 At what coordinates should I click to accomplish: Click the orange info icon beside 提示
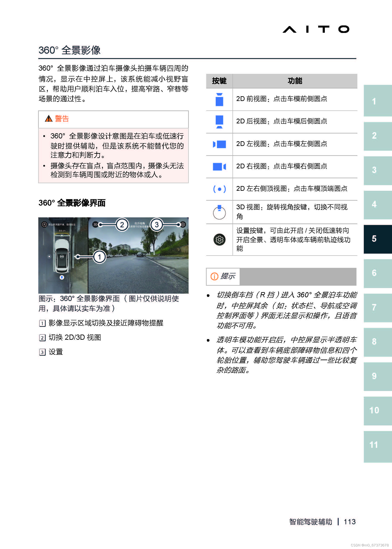pyautogui.click(x=214, y=276)
